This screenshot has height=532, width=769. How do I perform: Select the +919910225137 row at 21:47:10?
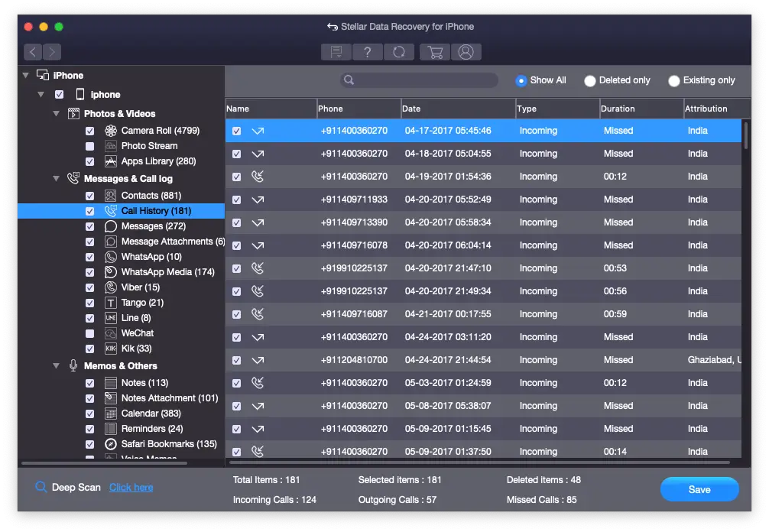pos(484,268)
